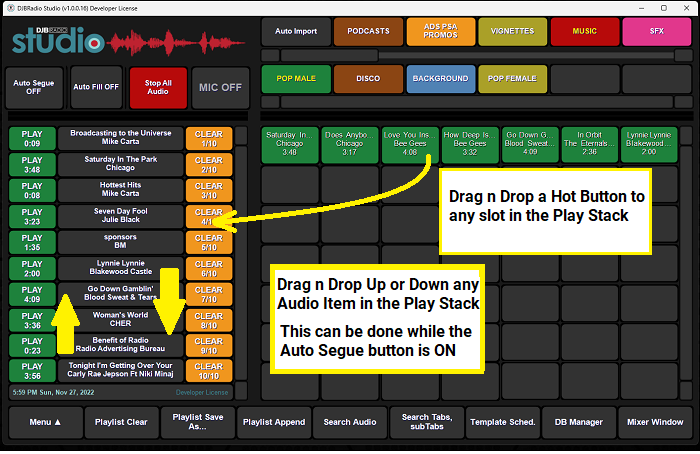Trigger In Orbit The Eternals hot button
The height and width of the screenshot is (454, 700).
click(x=590, y=145)
